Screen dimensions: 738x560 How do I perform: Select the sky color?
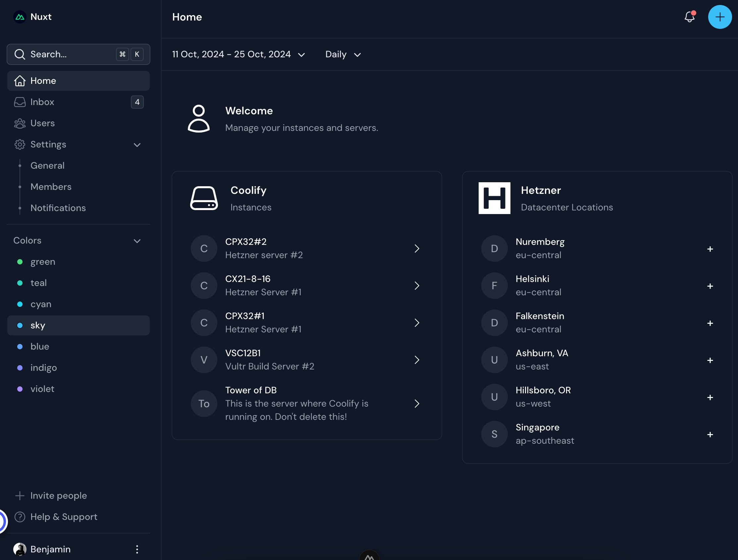point(79,325)
